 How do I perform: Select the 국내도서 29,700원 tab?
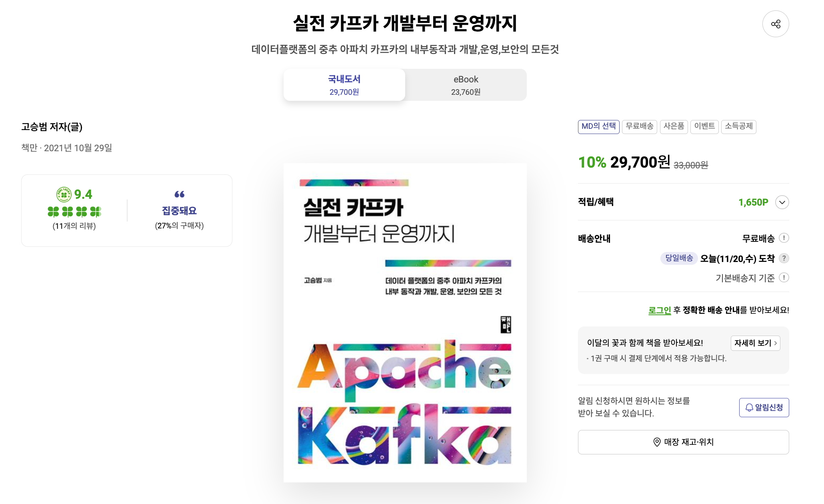point(344,85)
